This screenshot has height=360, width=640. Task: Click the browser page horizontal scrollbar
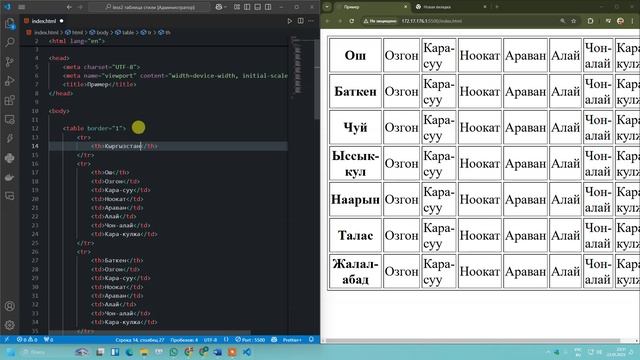[473, 340]
